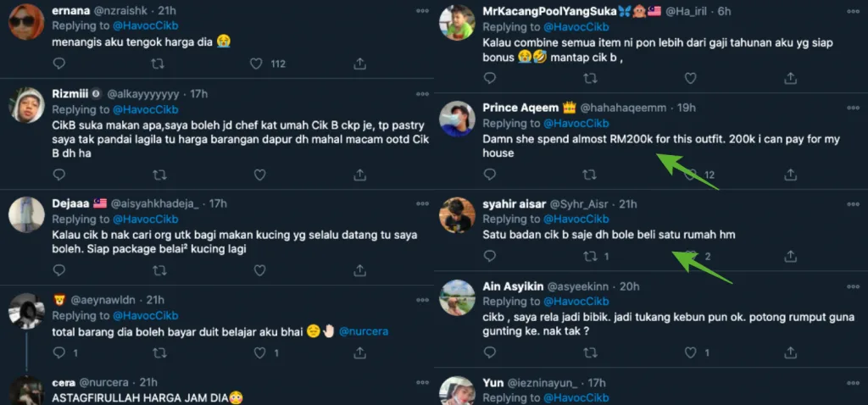
Task: Like Dejaaa's tweet about kucing
Action: (x=256, y=270)
